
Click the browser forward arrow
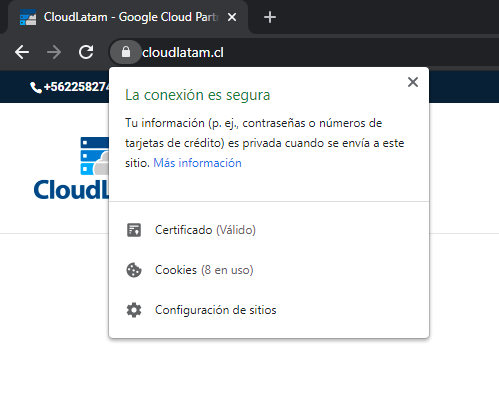click(54, 52)
